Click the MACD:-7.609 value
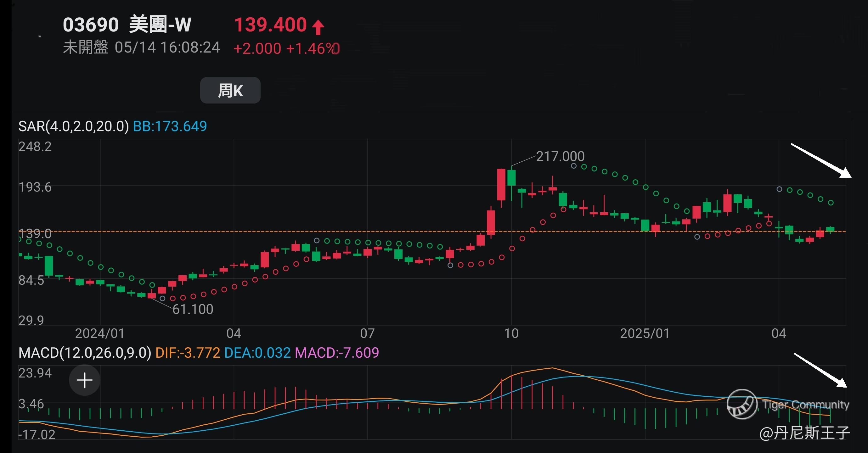 (337, 353)
